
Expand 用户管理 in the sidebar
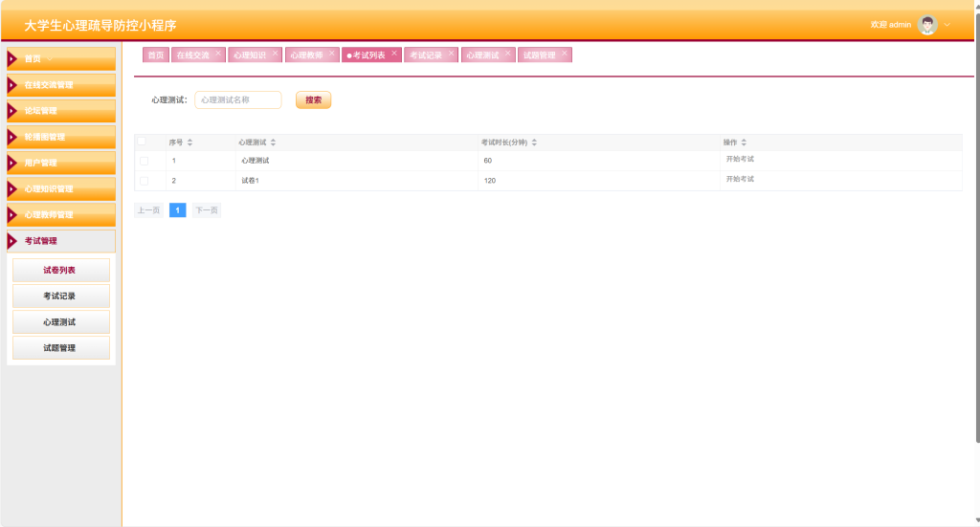pyautogui.click(x=61, y=163)
